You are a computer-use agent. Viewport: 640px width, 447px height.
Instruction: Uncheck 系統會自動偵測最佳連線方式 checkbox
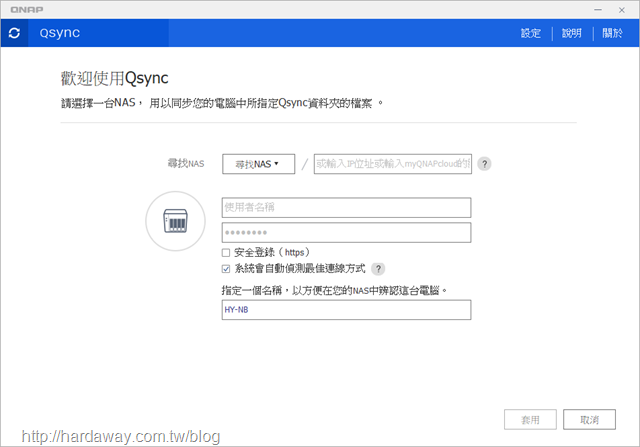point(226,269)
